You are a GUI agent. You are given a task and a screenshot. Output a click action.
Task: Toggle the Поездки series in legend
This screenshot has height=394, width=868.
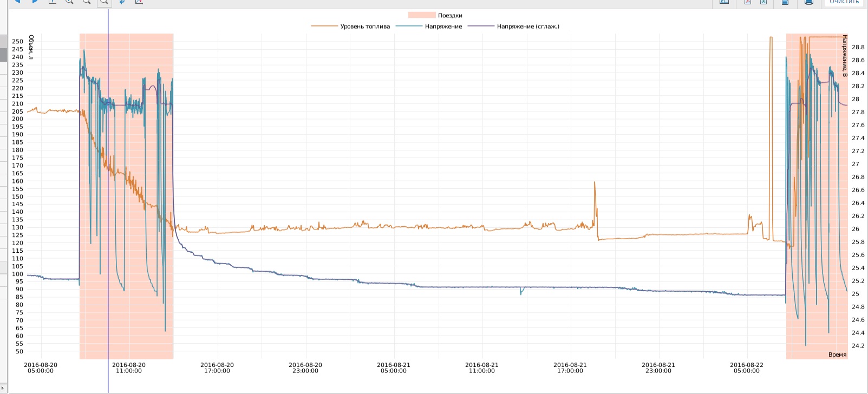[450, 16]
